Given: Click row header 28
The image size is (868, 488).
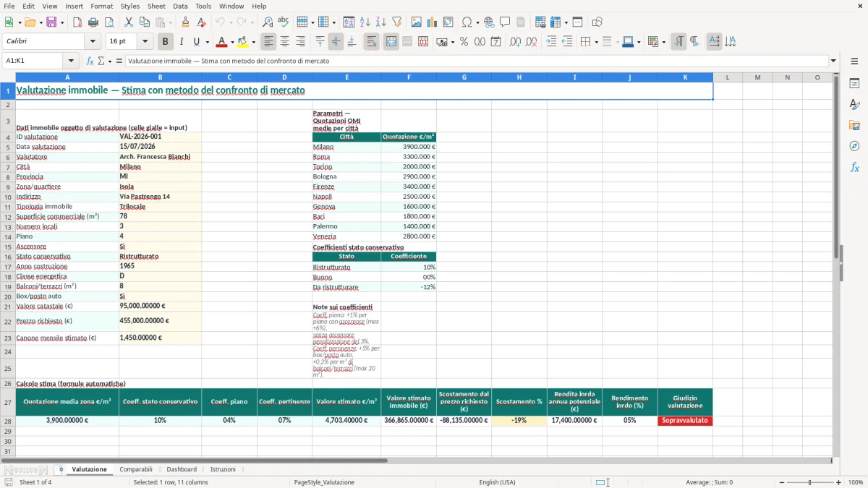Looking at the screenshot, I should pos(8,421).
